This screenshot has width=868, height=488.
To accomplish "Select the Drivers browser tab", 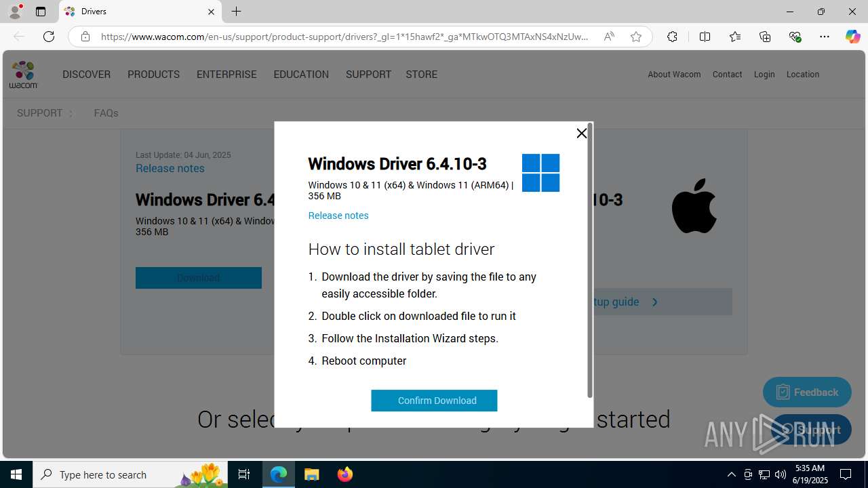I will (x=140, y=12).
